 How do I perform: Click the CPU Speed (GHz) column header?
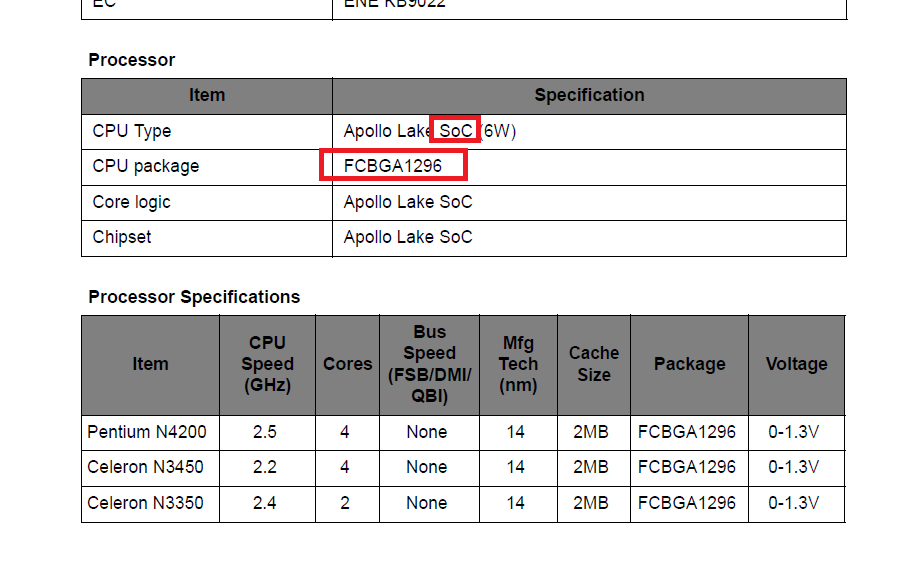click(267, 364)
